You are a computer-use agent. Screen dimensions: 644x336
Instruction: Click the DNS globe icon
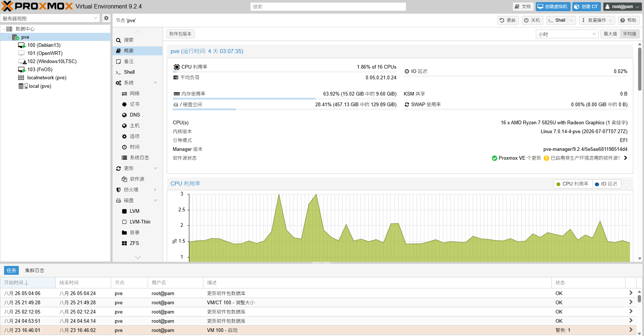point(124,115)
